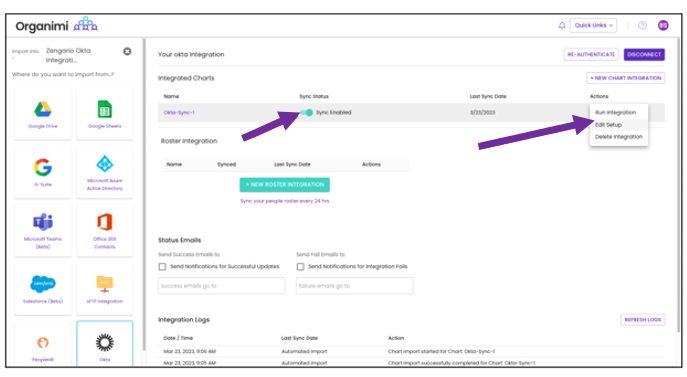Select Microsoft Azure Active Directory tile
This screenshot has width=687, height=377.
(x=105, y=172)
